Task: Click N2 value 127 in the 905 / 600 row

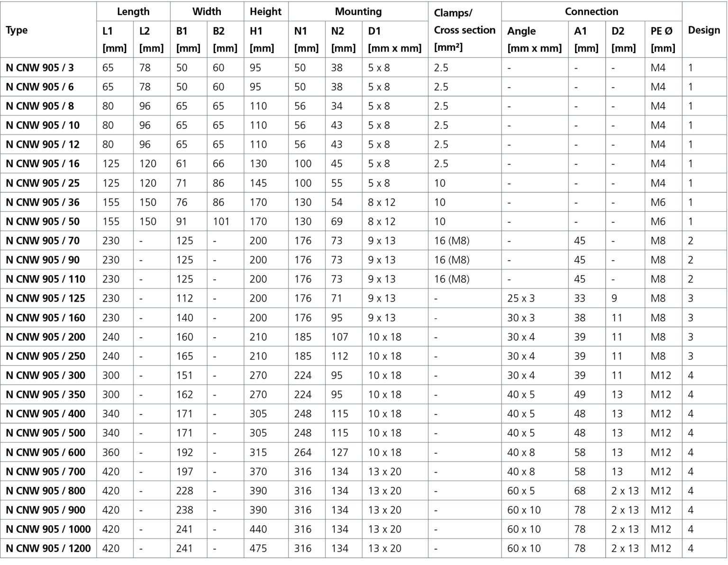Action: 339,452
